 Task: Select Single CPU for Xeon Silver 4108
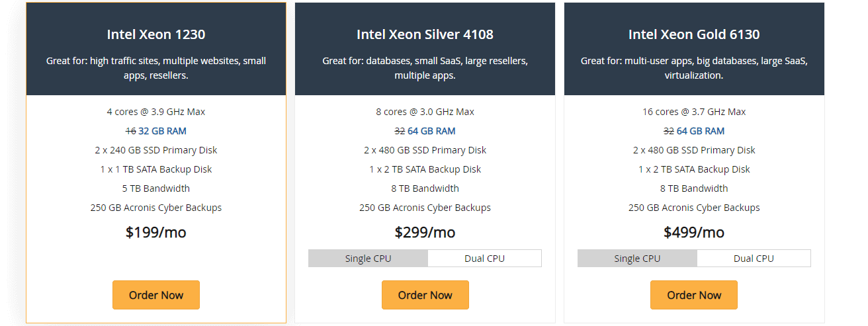[368, 259]
